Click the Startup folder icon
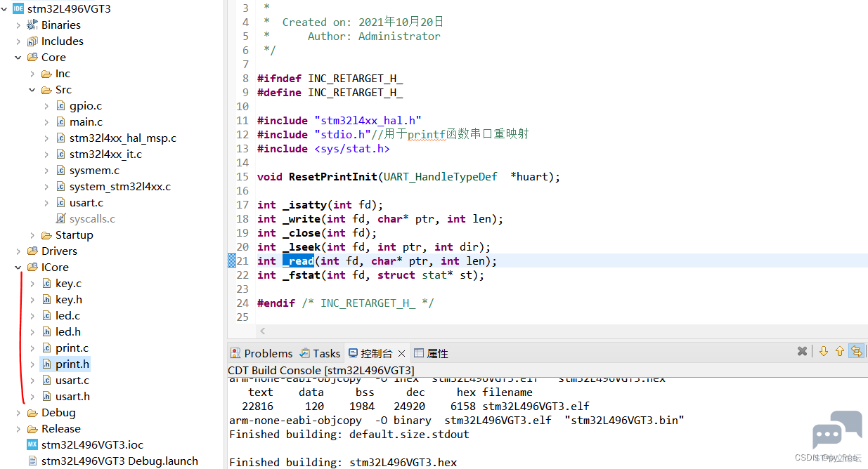Viewport: 868px width, 469px height. [46, 235]
